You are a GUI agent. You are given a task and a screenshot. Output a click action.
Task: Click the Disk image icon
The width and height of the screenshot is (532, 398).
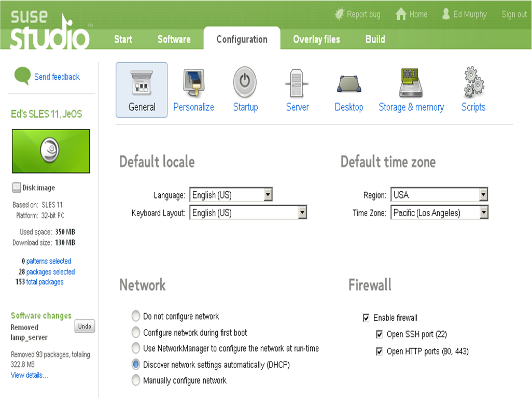point(16,188)
